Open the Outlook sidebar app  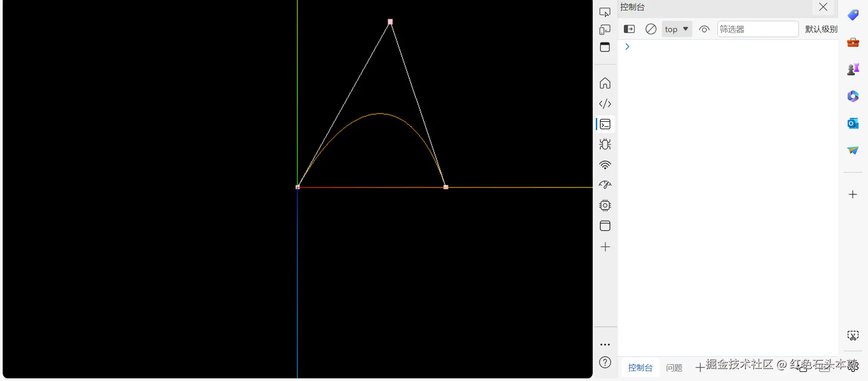tap(853, 123)
